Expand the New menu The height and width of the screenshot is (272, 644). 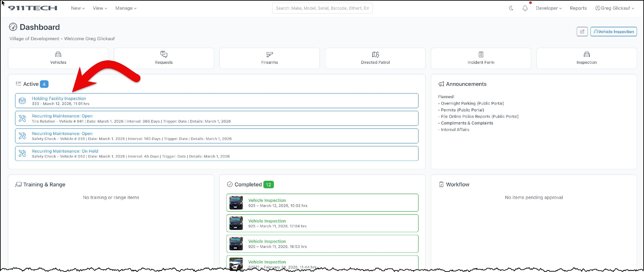[x=77, y=8]
